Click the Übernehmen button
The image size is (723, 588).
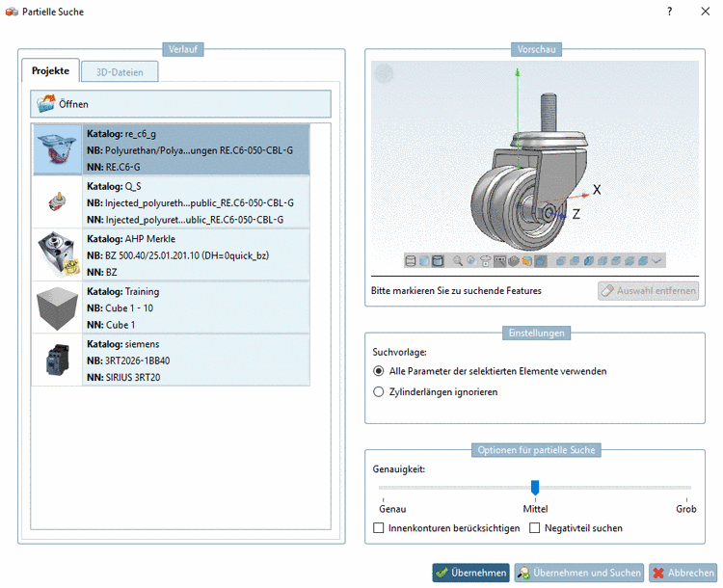(470, 573)
